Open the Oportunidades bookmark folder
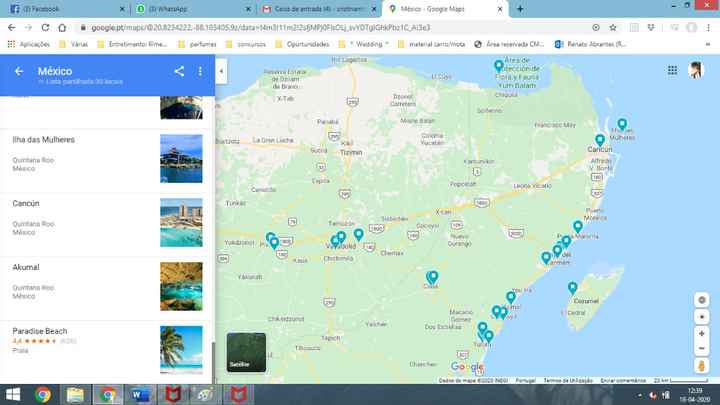 [302, 44]
